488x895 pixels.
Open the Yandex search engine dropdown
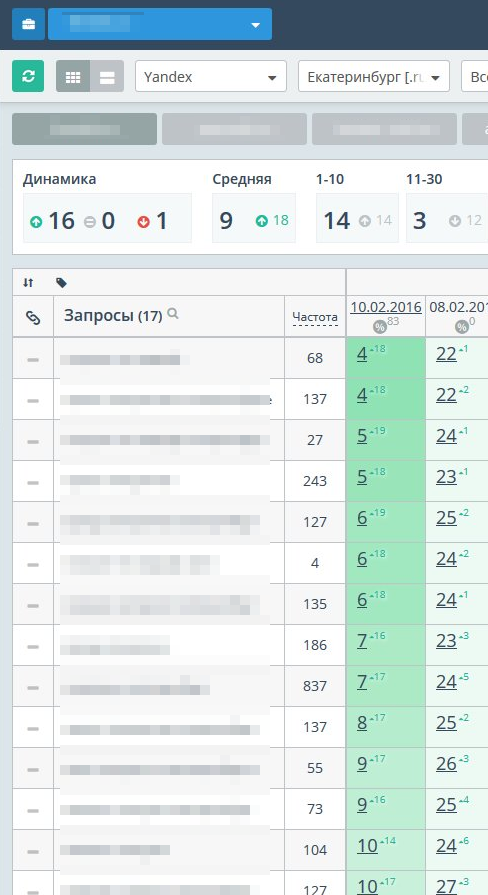211,76
